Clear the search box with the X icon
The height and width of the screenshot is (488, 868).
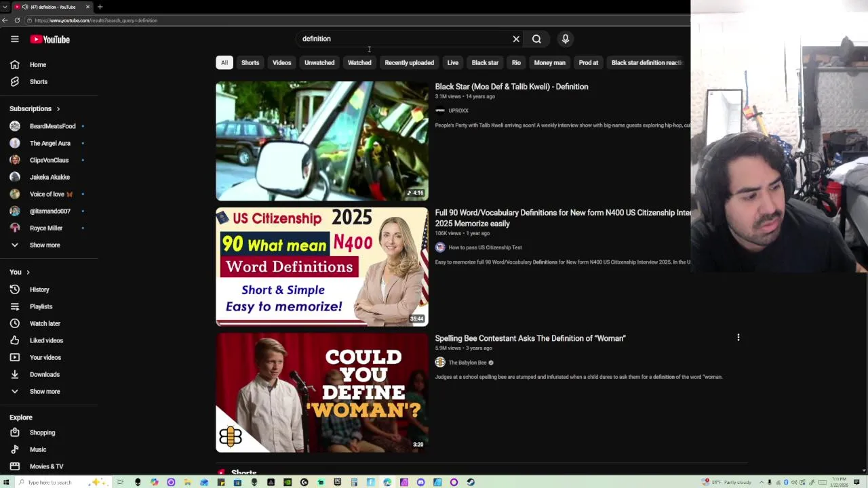[x=516, y=39]
